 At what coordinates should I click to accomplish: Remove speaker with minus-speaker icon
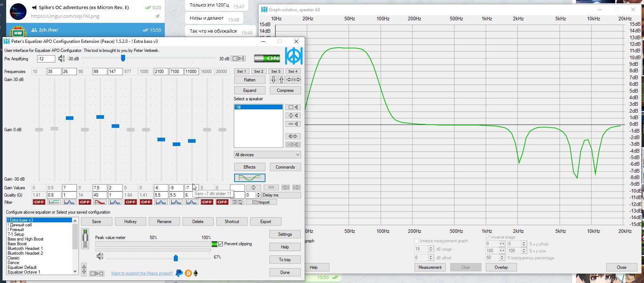[x=293, y=124]
